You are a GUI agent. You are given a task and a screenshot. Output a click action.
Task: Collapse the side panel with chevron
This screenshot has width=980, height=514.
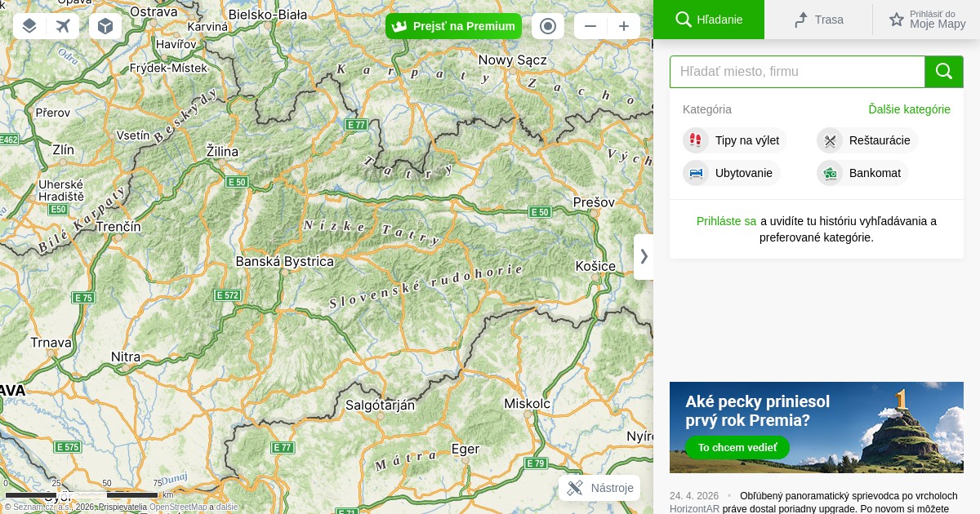click(644, 256)
